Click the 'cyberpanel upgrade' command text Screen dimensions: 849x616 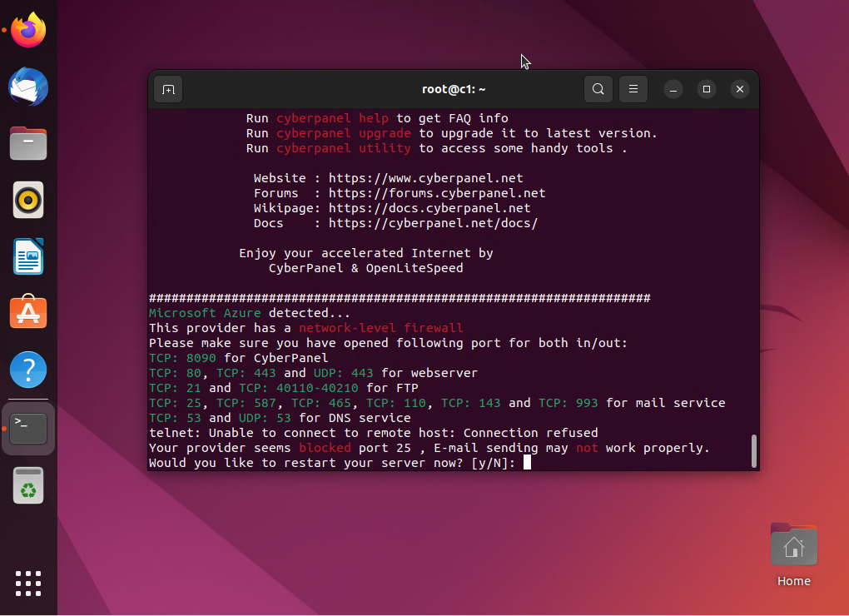tap(343, 133)
